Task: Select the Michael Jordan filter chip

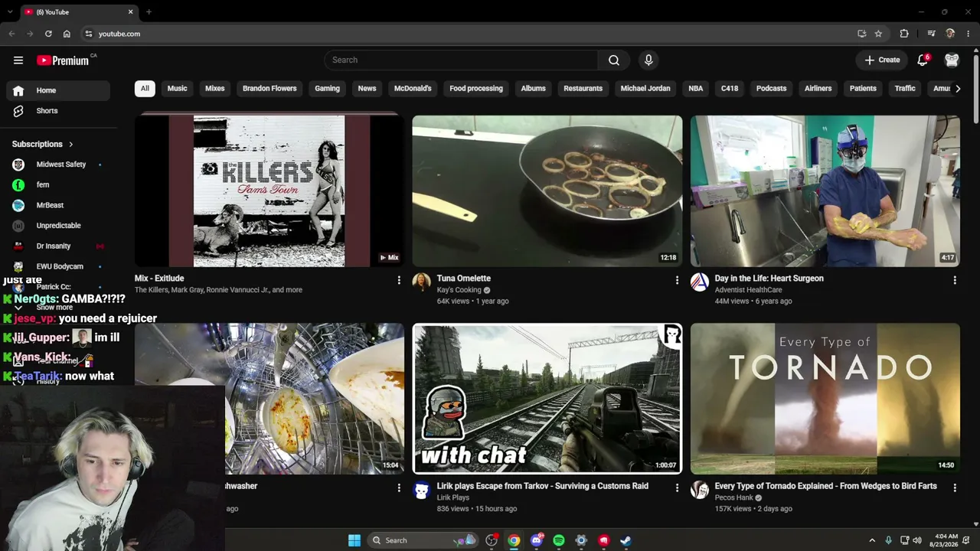Action: [x=645, y=89]
